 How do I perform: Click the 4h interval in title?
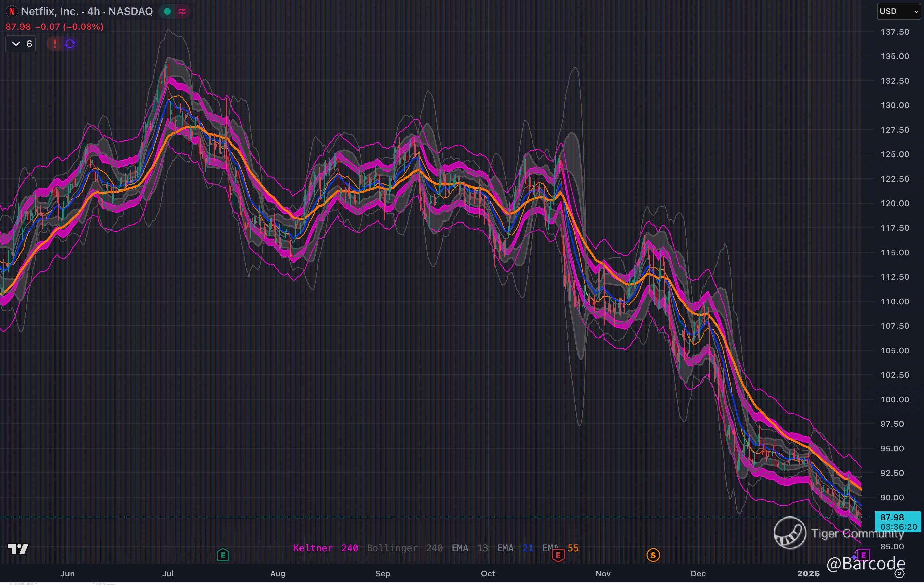click(94, 11)
